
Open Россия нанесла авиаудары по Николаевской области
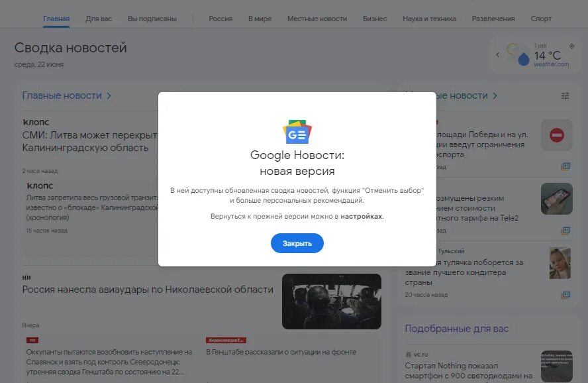[148, 290]
